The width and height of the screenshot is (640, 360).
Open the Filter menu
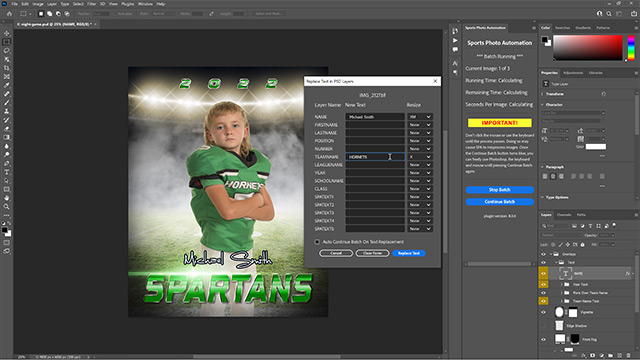91,4
